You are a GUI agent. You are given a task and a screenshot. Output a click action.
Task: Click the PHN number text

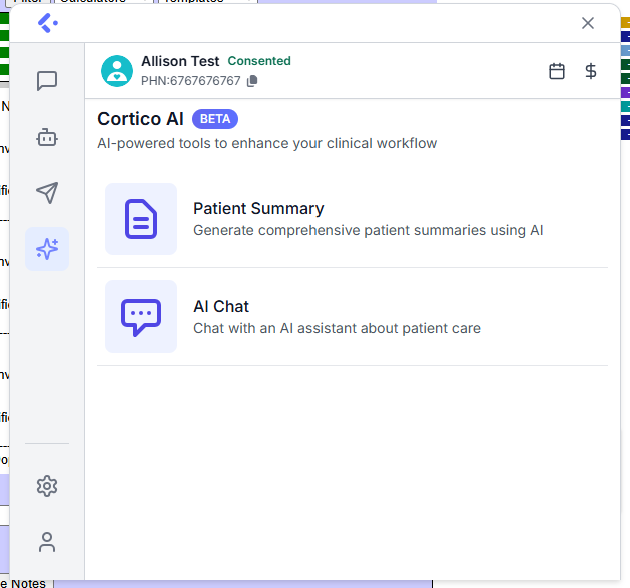point(191,81)
